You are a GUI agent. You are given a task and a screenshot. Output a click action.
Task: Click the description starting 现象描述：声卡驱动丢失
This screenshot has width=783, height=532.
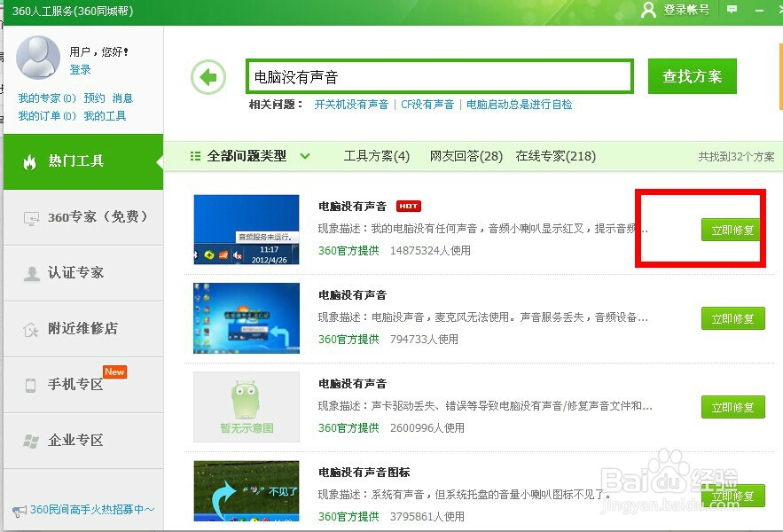[x=485, y=405]
